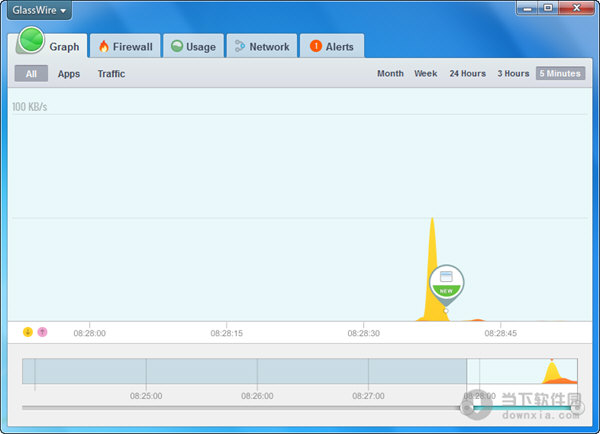Screen dimensions: 600x434
Task: Click the green usage circle icon
Action: click(177, 46)
